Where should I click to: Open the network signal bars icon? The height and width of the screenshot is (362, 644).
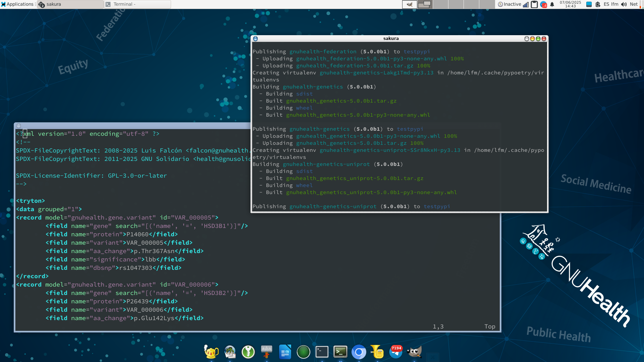click(526, 4)
